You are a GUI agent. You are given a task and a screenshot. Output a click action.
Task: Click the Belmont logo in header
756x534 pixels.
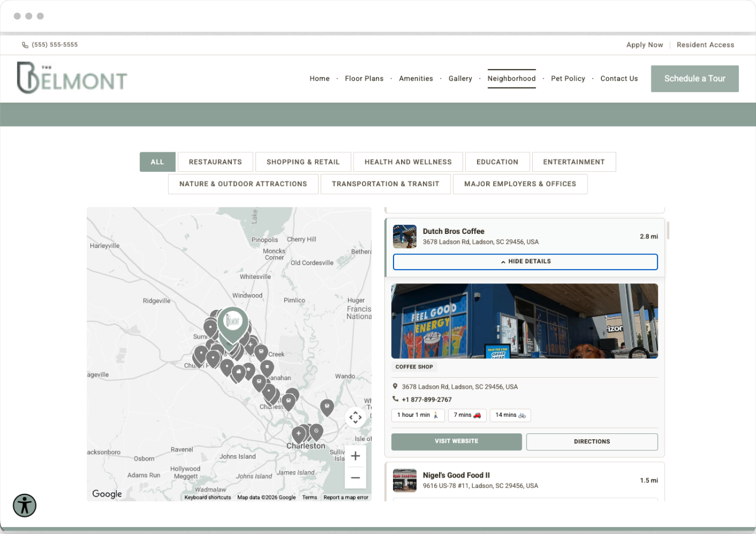72,78
